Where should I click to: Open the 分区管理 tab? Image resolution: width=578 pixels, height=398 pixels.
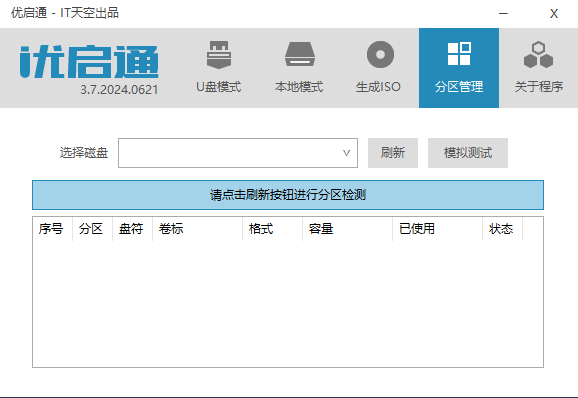(459, 68)
